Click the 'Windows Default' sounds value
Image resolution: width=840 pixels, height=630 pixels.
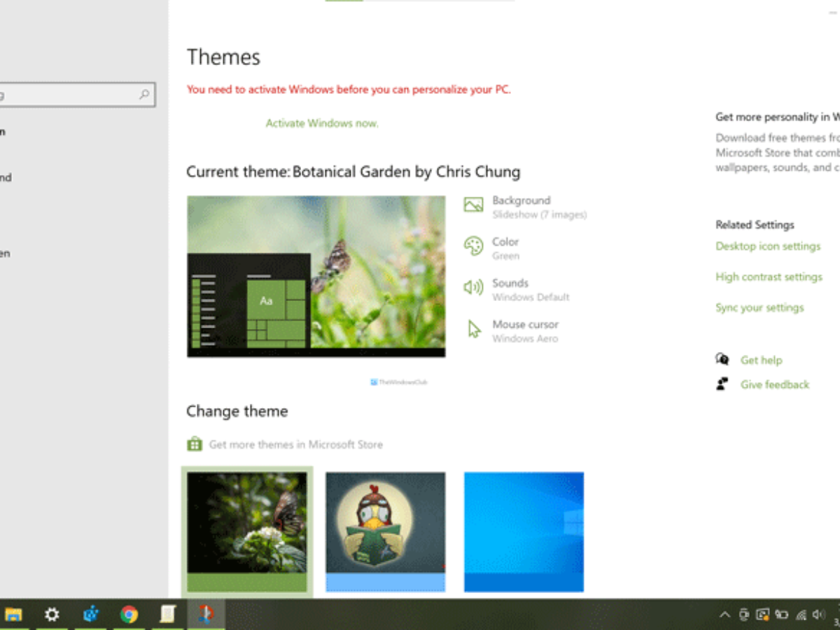pos(531,297)
